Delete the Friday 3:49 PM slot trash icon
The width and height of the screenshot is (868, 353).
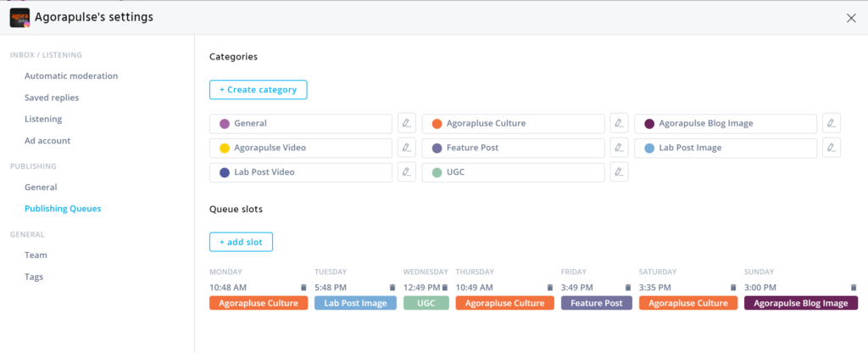tap(628, 288)
